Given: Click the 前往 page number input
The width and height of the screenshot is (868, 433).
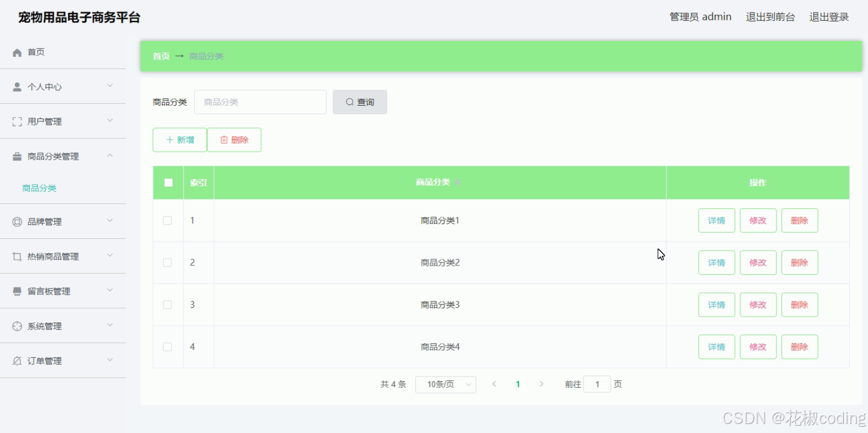Looking at the screenshot, I should [x=597, y=384].
